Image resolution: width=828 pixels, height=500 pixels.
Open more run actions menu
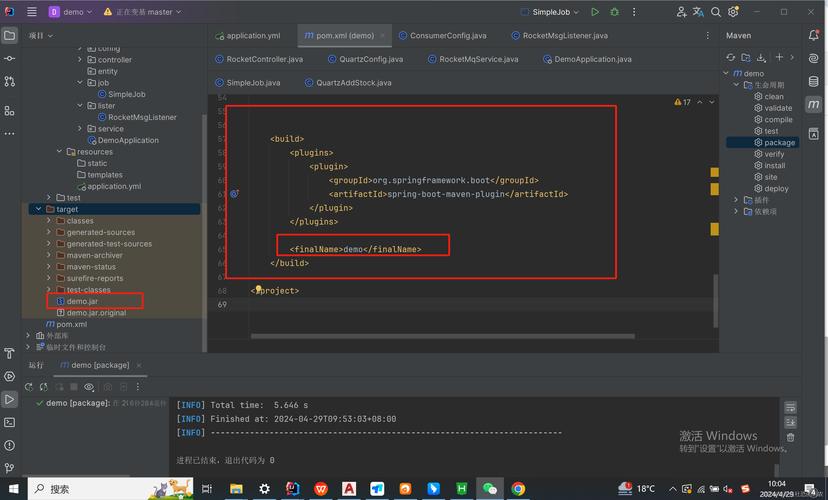(634, 12)
